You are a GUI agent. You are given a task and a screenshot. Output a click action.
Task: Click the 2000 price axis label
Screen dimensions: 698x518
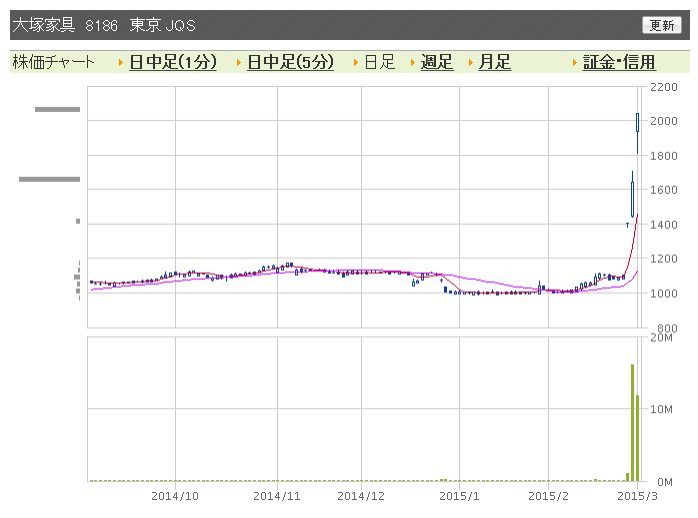pos(664,121)
